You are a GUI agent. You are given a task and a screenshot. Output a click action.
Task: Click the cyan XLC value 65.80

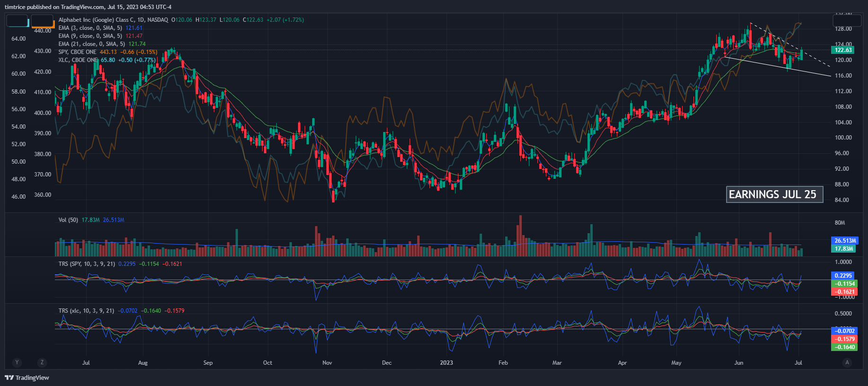108,60
